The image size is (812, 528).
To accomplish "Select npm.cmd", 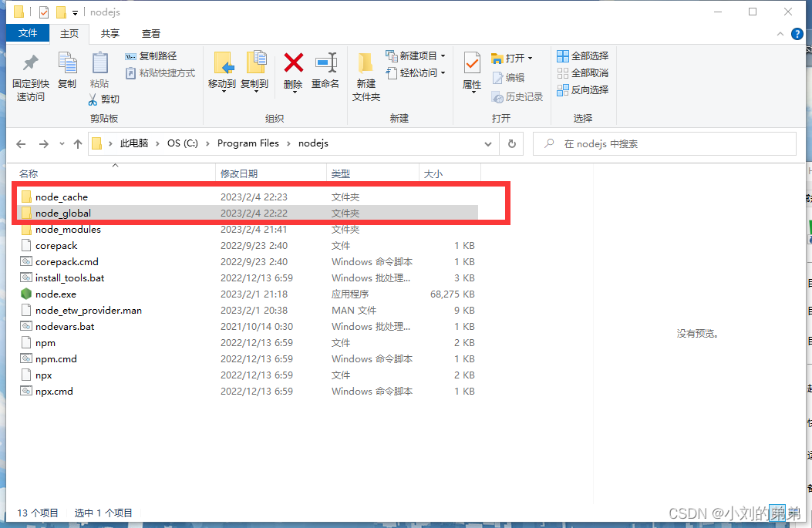I will tap(248, 358).
